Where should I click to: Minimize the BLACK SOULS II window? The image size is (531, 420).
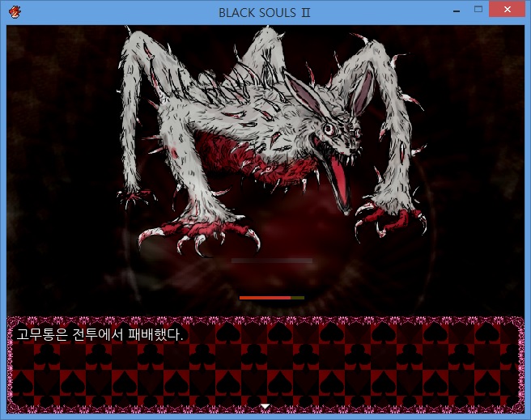(x=457, y=11)
